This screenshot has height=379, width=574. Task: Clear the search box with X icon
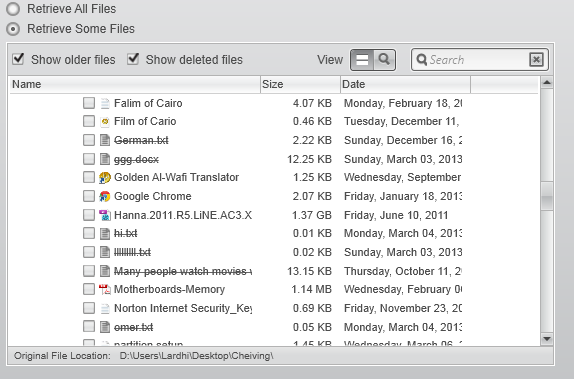[536, 60]
